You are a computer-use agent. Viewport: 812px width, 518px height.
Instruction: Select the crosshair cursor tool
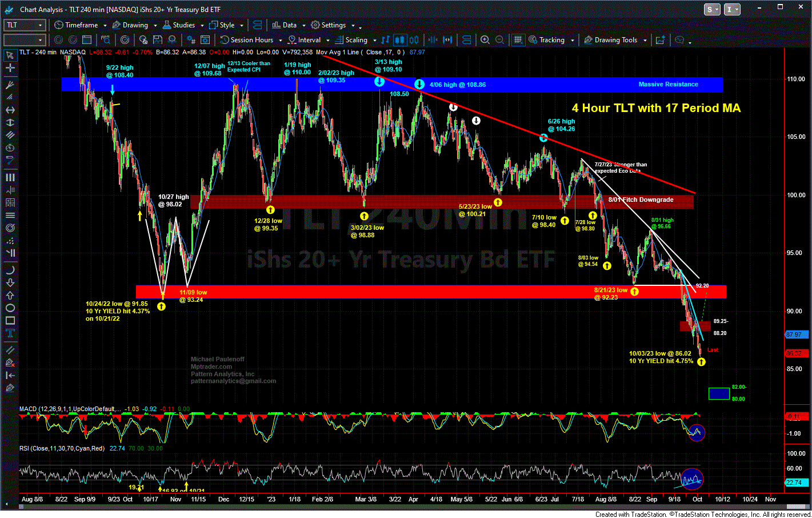pyautogui.click(x=10, y=68)
